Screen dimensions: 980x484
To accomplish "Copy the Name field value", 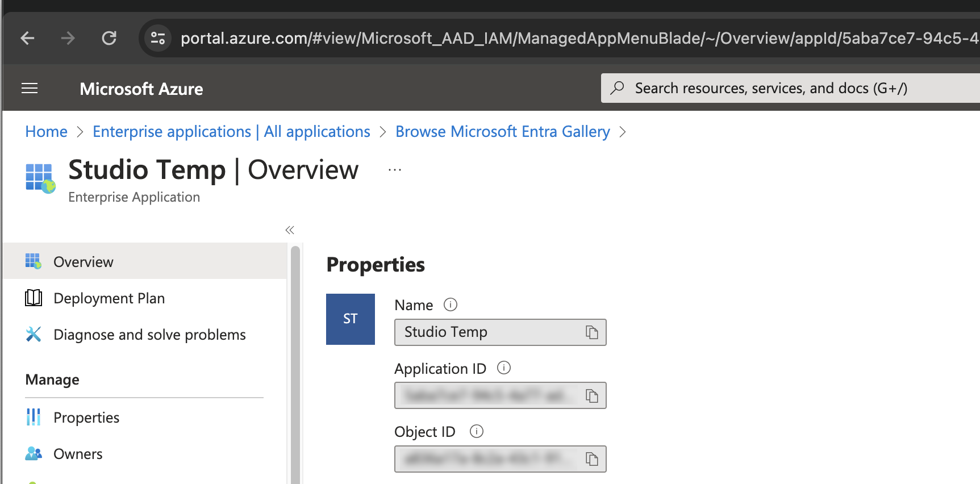I will [x=591, y=332].
